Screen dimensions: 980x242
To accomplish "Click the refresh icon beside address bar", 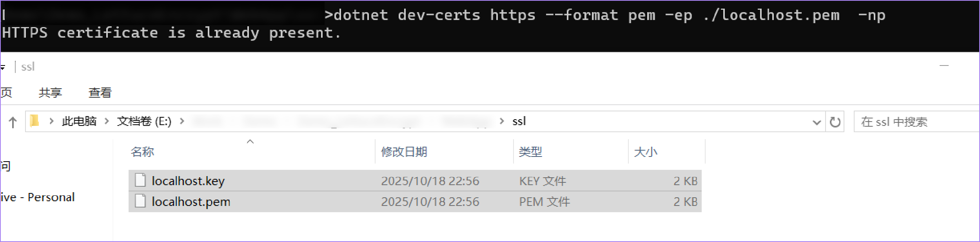I will pos(835,122).
